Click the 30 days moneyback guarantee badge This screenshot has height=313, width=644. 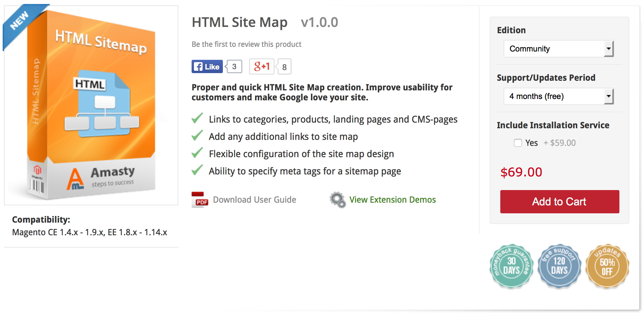click(x=511, y=266)
